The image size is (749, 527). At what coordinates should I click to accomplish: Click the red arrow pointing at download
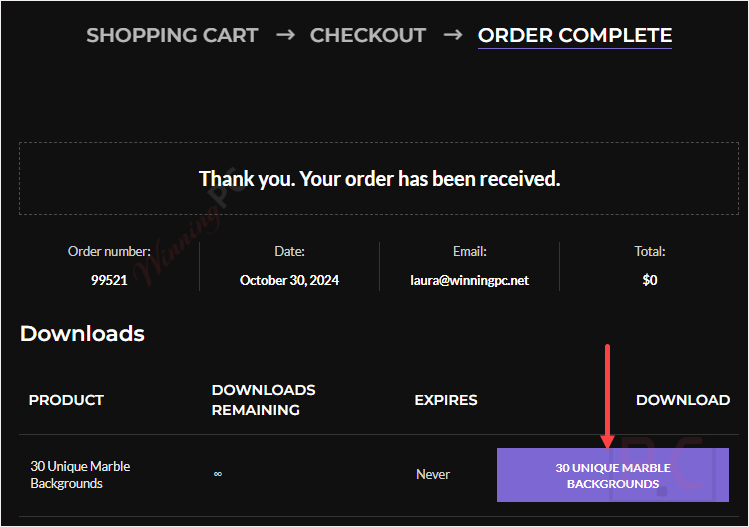click(x=607, y=397)
